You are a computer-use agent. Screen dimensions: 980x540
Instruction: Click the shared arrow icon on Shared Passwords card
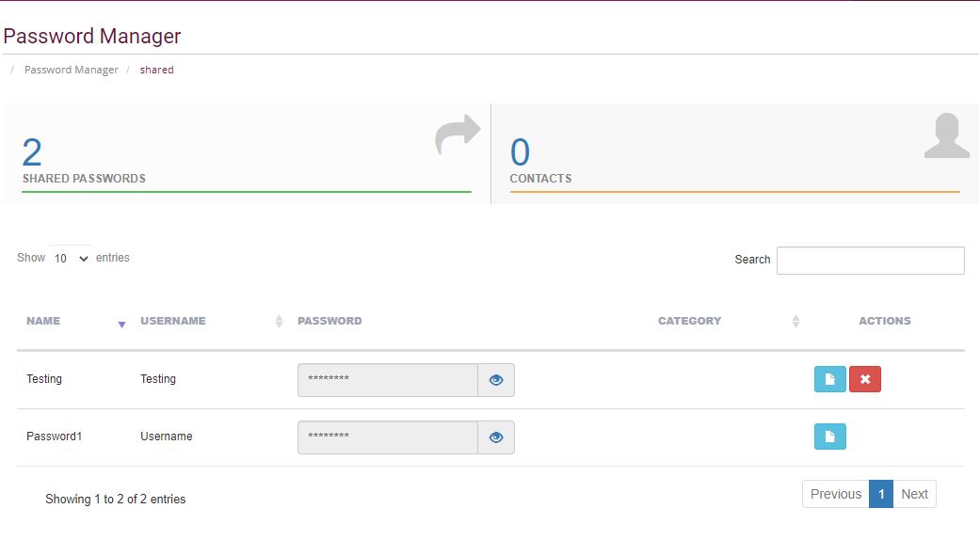[x=458, y=135]
